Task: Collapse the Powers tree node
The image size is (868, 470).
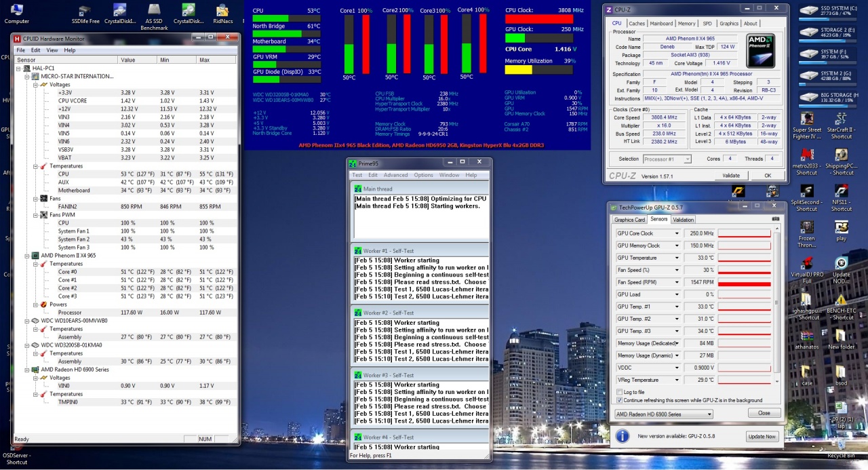Action: click(x=35, y=305)
